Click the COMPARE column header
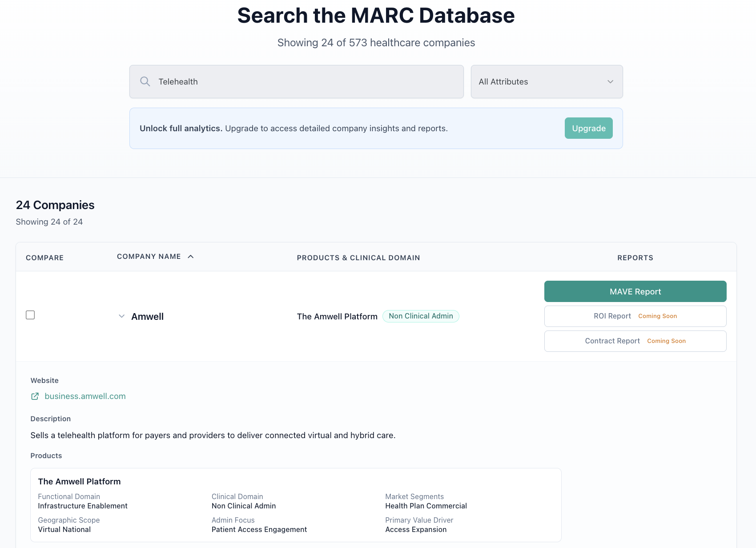756x548 pixels. click(44, 258)
